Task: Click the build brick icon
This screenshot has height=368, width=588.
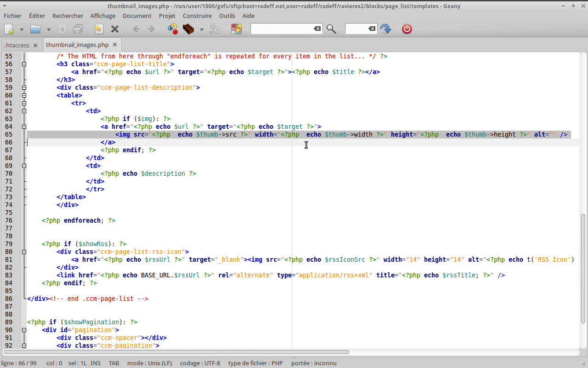Action: tap(188, 29)
